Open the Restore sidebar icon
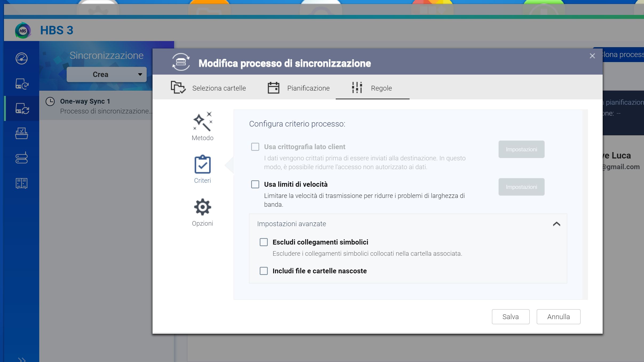Image resolution: width=644 pixels, height=362 pixels. coord(21,133)
